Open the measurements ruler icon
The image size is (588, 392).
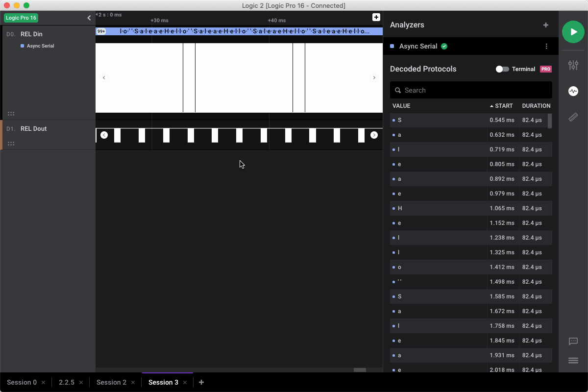point(573,117)
